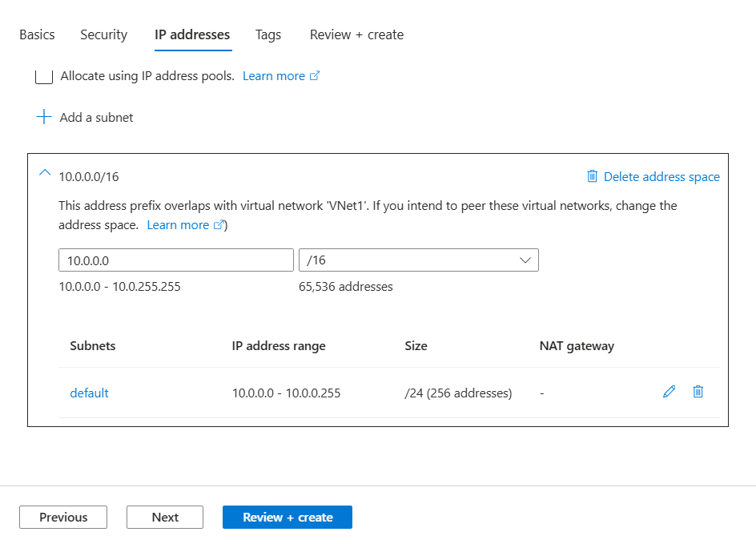Click the 10.0.0.0 - 10.0.255.255 range text
This screenshot has width=756, height=544.
[x=119, y=287]
